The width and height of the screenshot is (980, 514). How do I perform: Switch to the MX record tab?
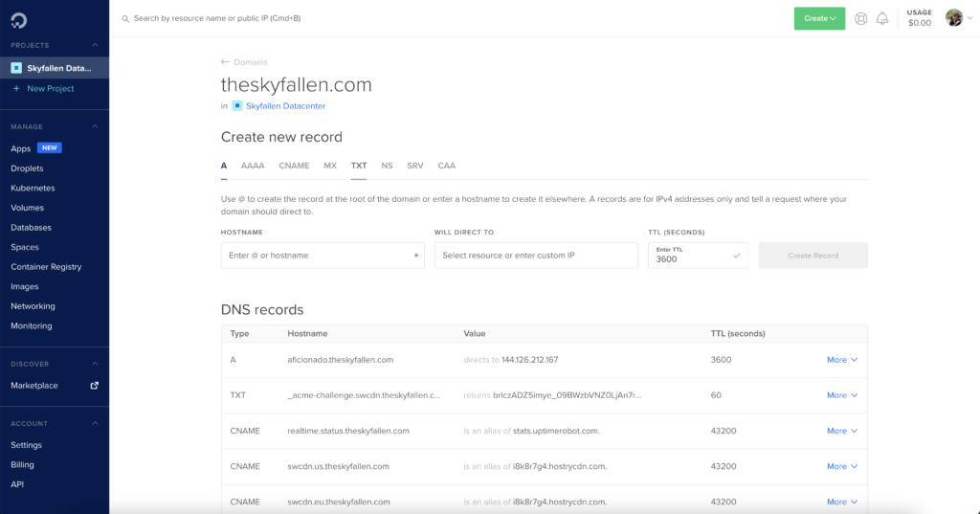tap(330, 166)
